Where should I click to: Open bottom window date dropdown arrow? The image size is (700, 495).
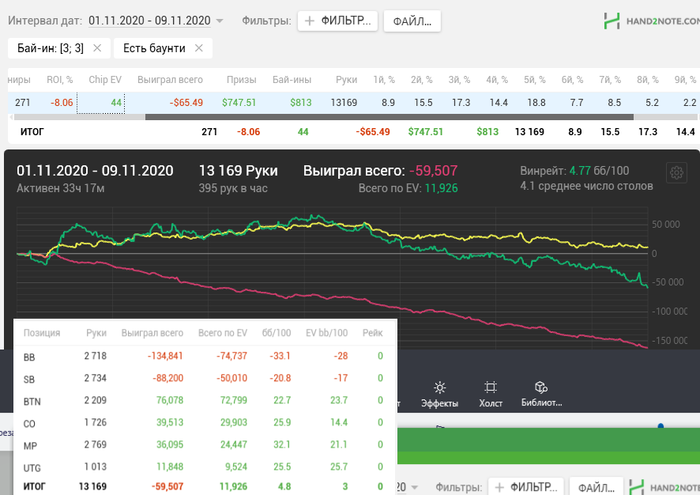414,487
